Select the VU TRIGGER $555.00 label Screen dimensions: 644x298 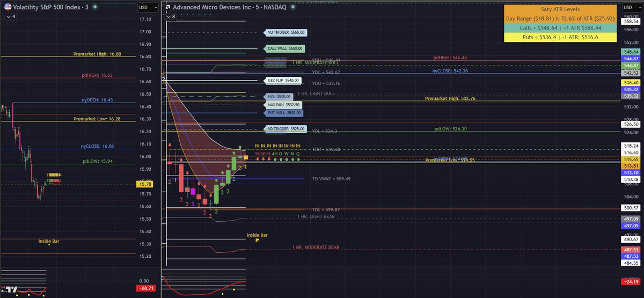coord(286,32)
